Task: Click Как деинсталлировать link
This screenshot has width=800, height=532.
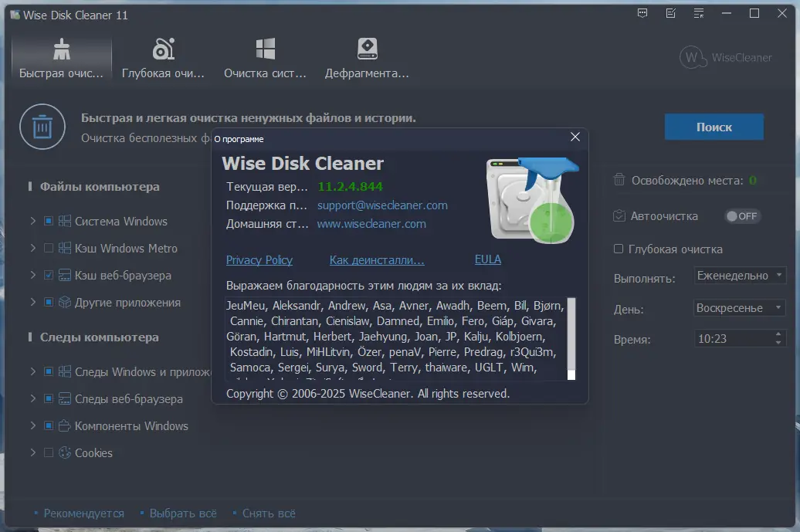Action: (377, 260)
